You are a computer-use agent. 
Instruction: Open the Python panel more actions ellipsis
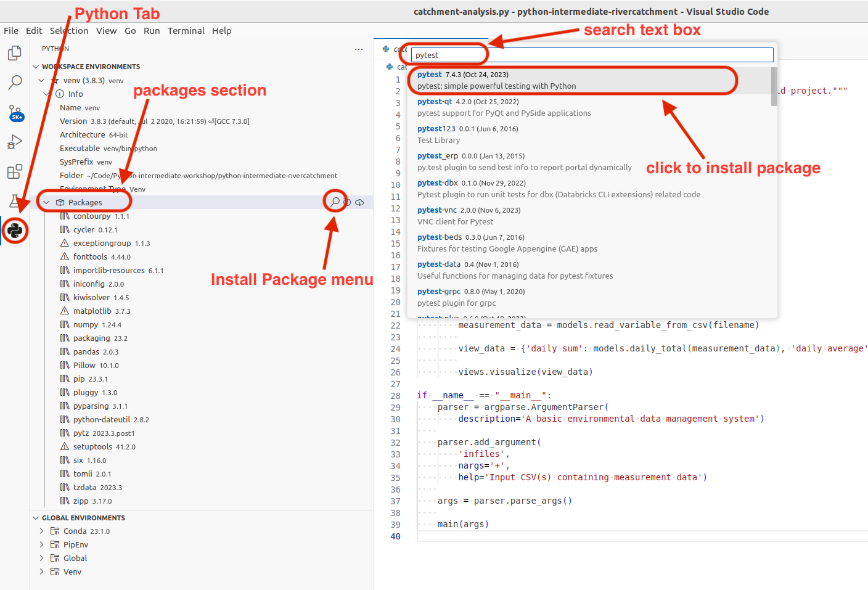tap(359, 49)
